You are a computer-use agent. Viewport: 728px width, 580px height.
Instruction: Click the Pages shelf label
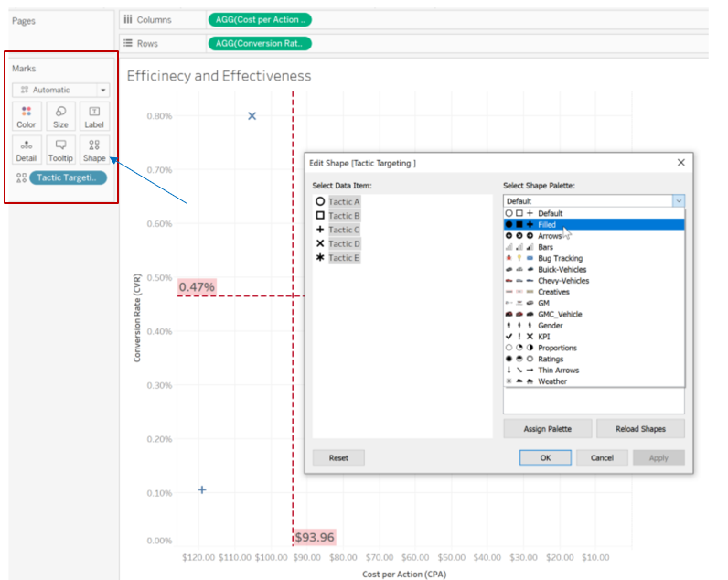(24, 21)
